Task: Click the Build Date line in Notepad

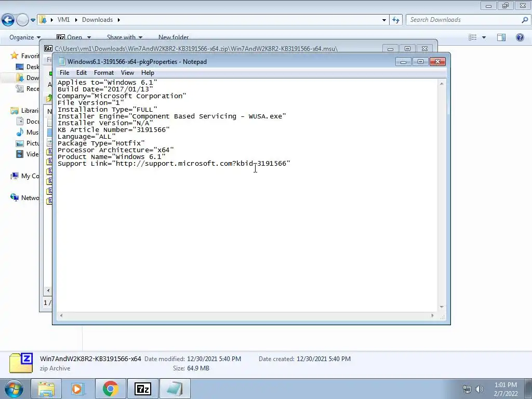Action: point(105,89)
